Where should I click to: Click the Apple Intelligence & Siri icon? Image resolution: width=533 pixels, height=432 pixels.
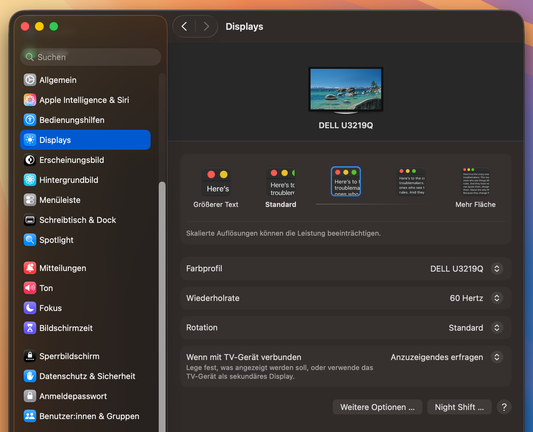30,100
